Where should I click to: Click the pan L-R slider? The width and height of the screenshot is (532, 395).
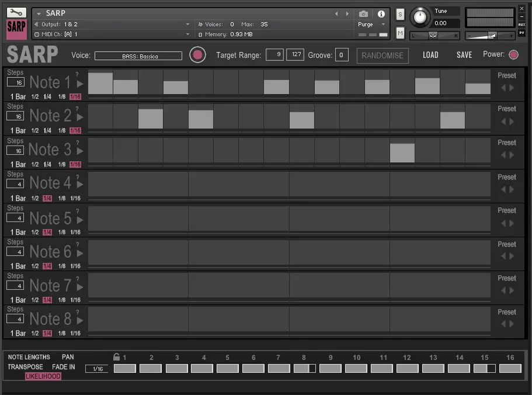pos(434,35)
